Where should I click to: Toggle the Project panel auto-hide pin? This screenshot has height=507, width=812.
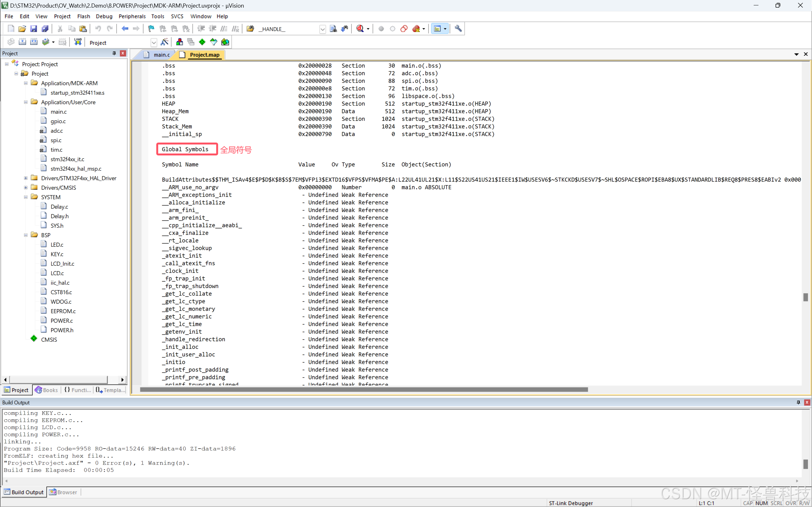click(x=114, y=53)
